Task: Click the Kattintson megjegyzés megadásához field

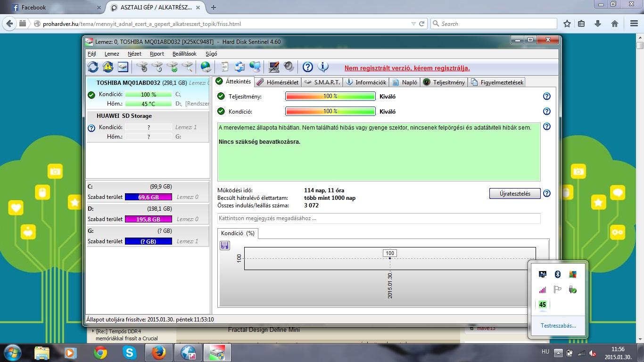Action: coord(379,218)
